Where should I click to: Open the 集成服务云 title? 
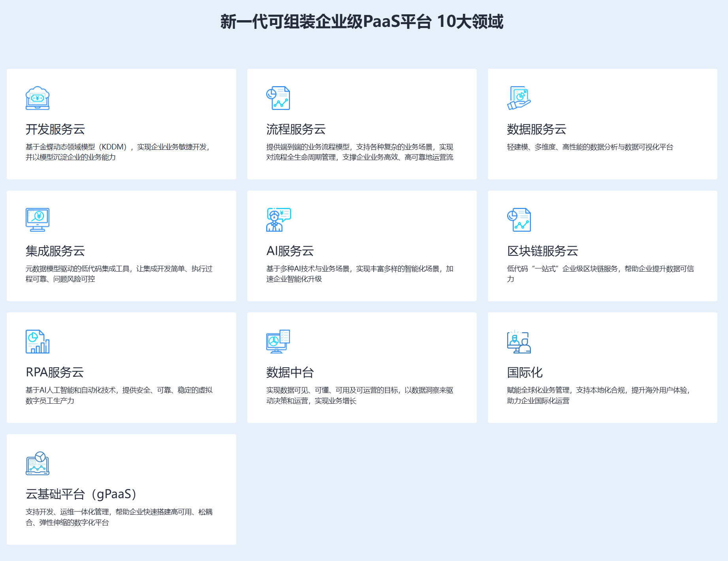tap(55, 251)
